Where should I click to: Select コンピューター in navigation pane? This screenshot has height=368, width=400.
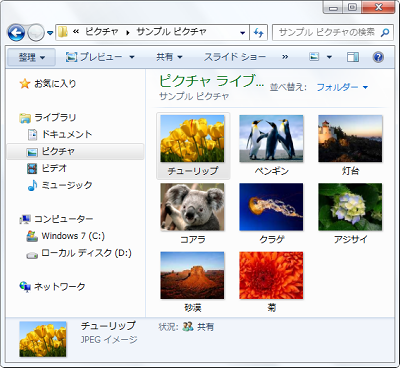pos(64,219)
